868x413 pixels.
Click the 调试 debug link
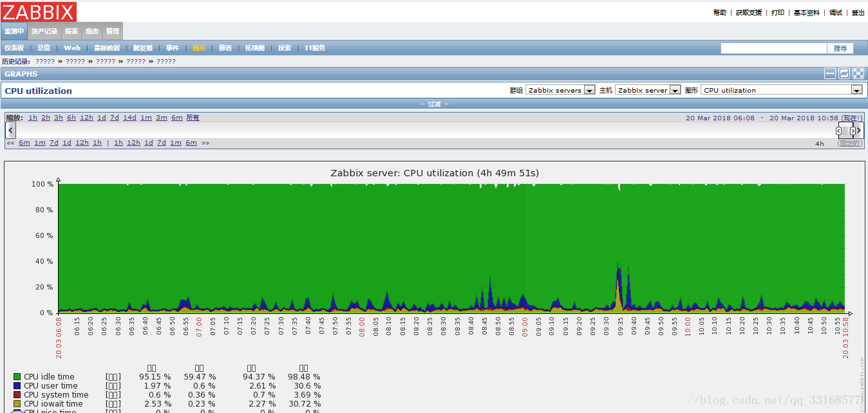coord(836,13)
